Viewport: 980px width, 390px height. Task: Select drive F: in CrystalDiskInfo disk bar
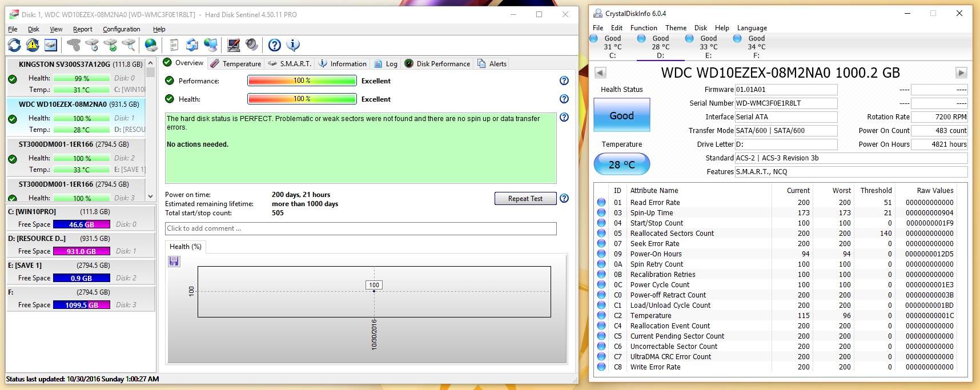(756, 47)
